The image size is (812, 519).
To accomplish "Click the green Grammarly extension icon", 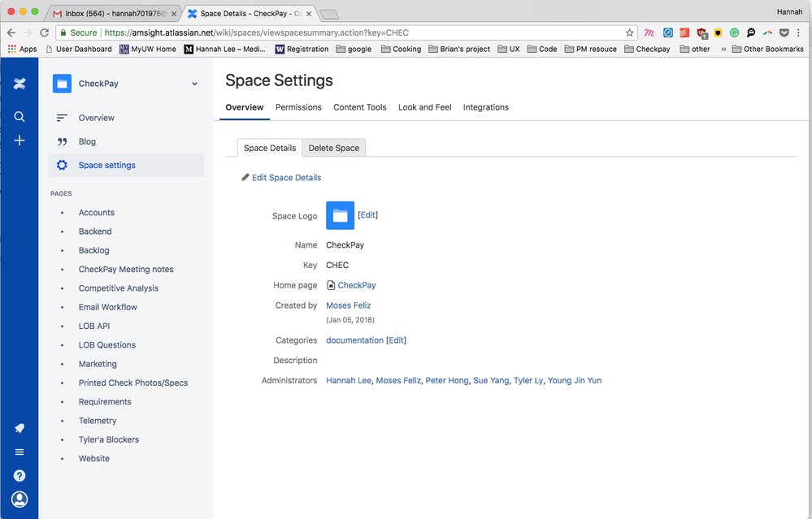I will (x=734, y=32).
